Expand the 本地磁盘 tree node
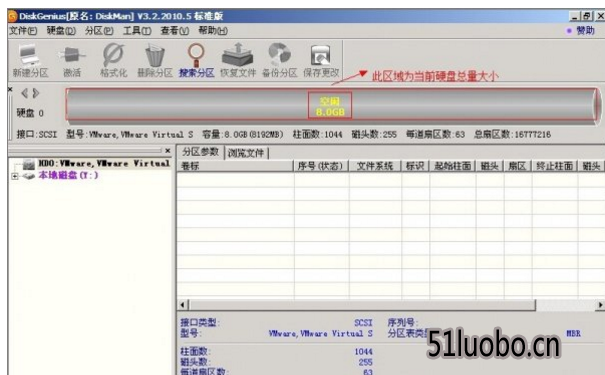 point(15,176)
